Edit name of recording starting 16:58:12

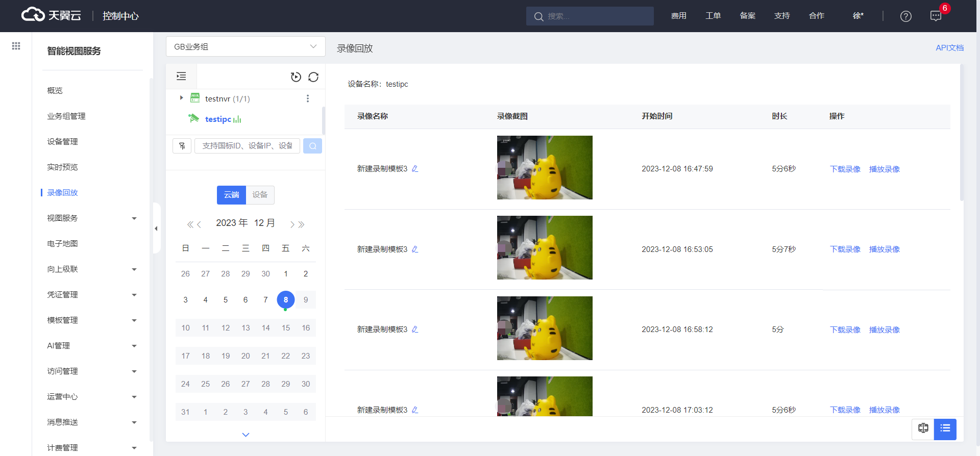point(415,330)
